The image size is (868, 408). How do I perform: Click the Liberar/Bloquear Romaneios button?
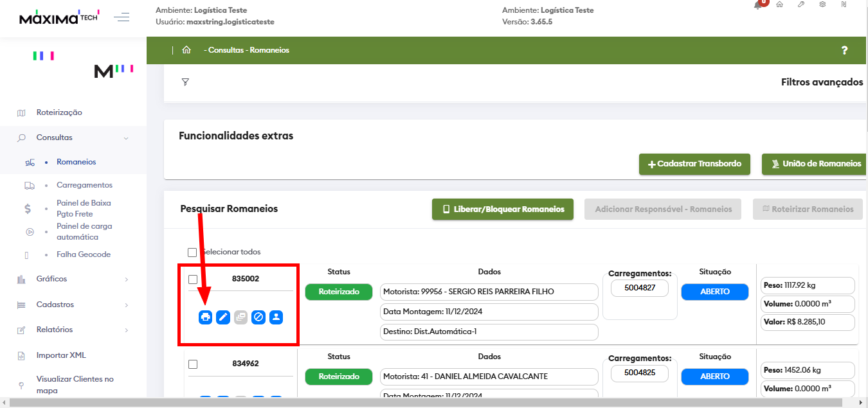(502, 209)
